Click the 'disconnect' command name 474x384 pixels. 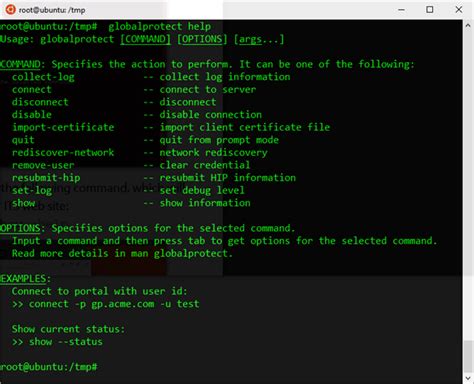coord(40,102)
